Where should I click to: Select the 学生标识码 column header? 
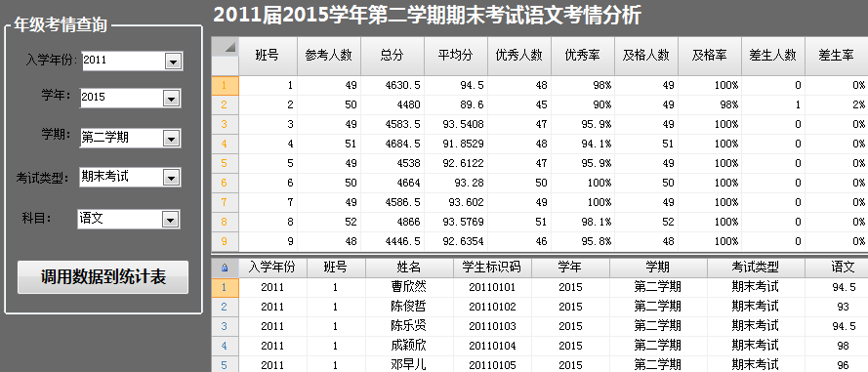tap(492, 268)
